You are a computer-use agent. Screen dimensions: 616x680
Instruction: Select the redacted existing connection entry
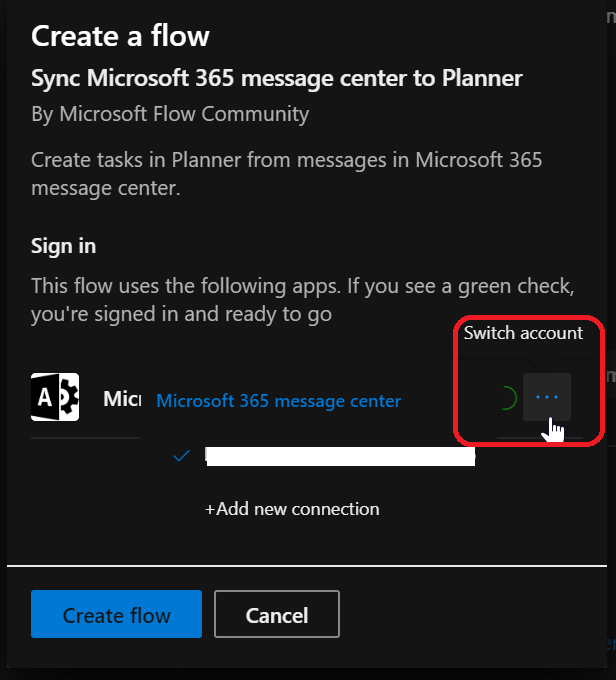[340, 457]
